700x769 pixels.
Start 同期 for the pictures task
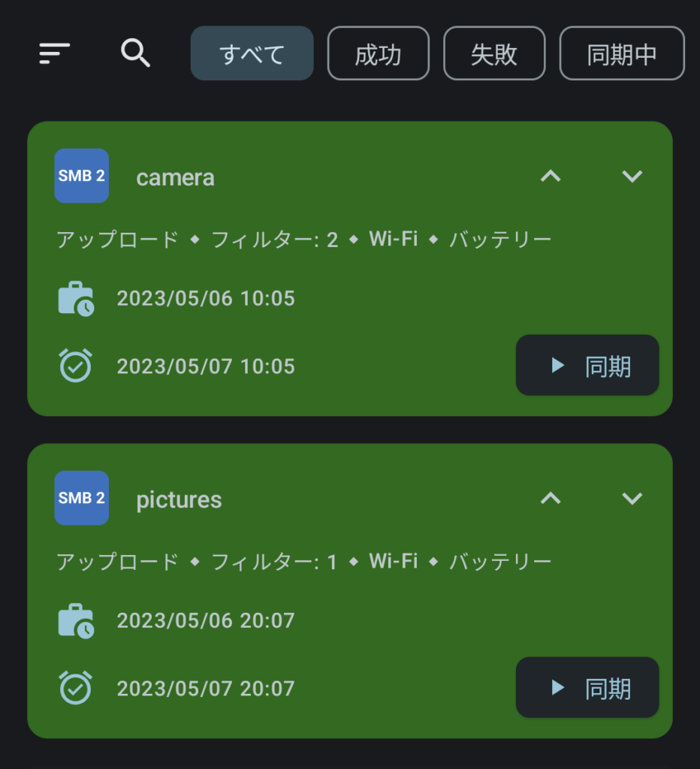click(587, 688)
